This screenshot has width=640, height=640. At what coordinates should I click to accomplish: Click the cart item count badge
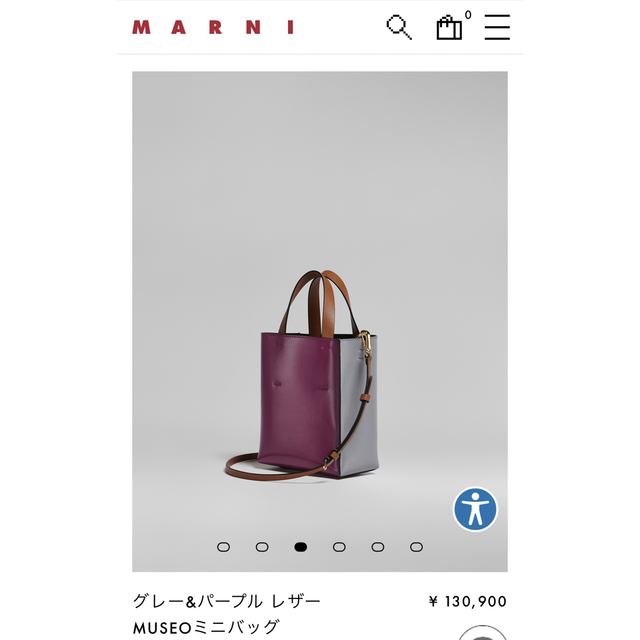pos(468,15)
